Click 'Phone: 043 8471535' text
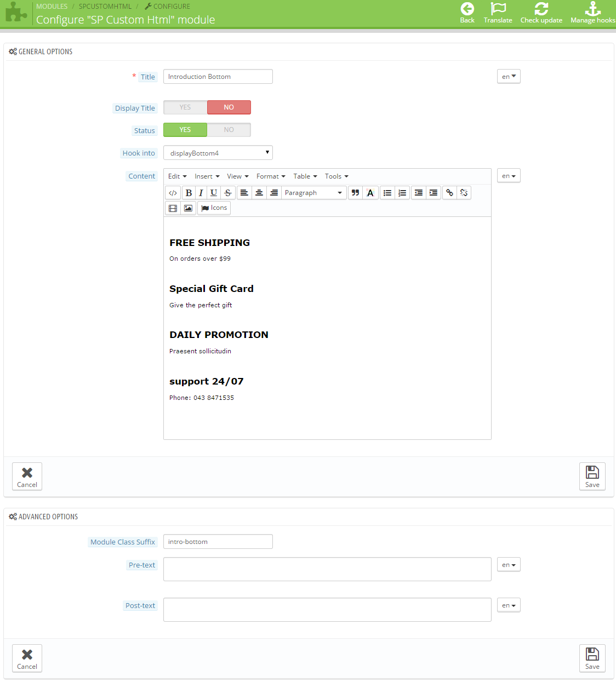616x682 pixels. pos(202,398)
